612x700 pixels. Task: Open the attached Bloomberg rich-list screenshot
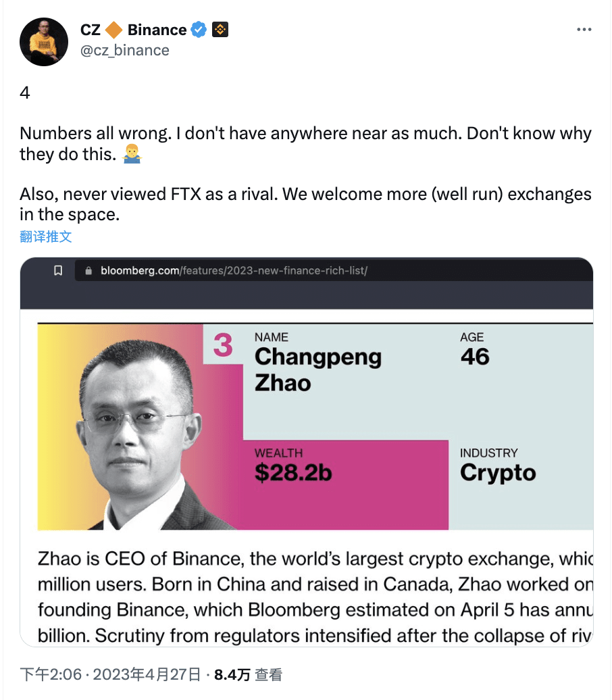coord(307,453)
